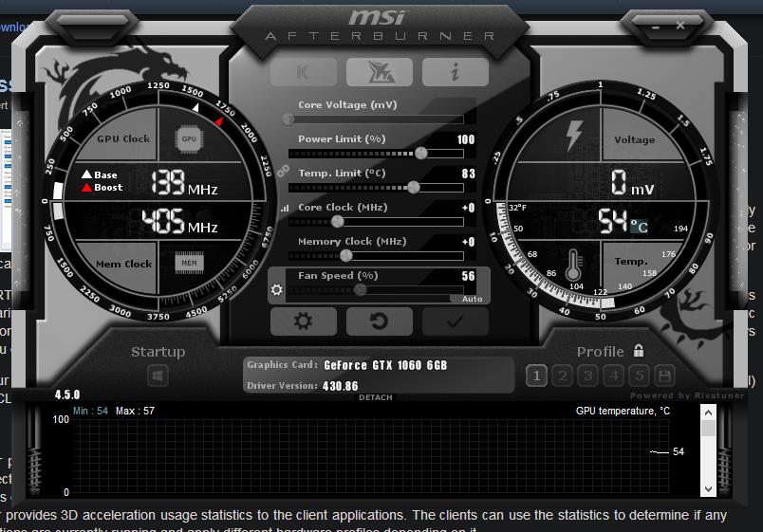Click the 0 mV voltage reading

633,183
